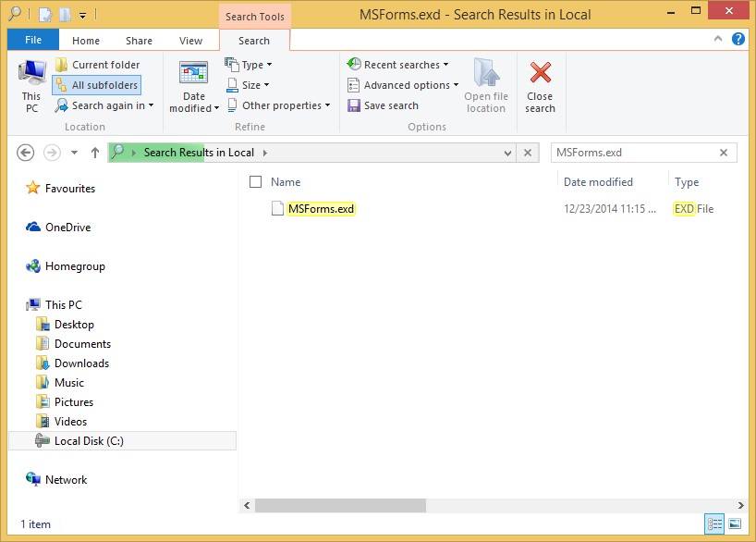The image size is (756, 542).
Task: Click the New folder quick access icon
Action: 65,15
